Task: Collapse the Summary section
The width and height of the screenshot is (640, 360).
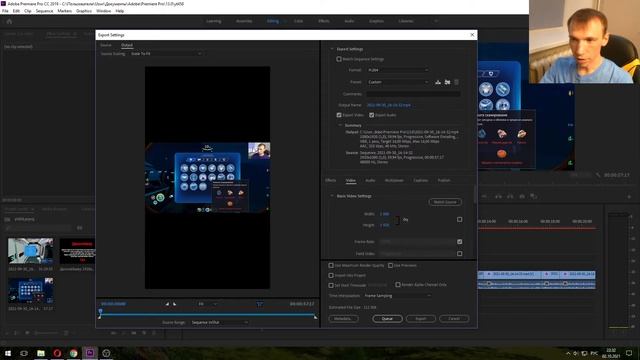Action: point(340,125)
